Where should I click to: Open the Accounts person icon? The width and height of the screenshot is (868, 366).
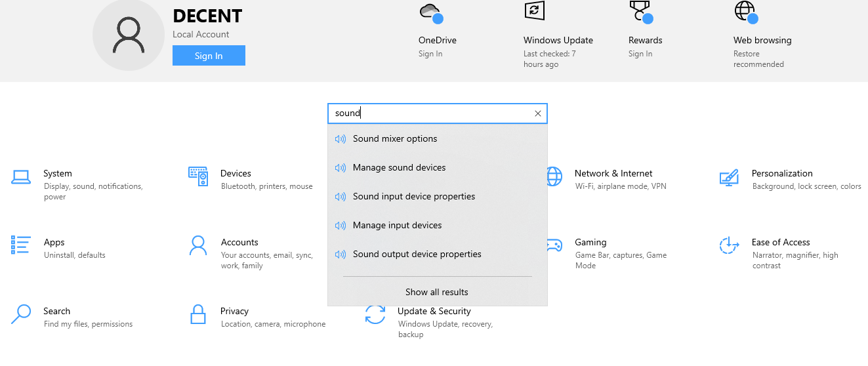point(198,245)
